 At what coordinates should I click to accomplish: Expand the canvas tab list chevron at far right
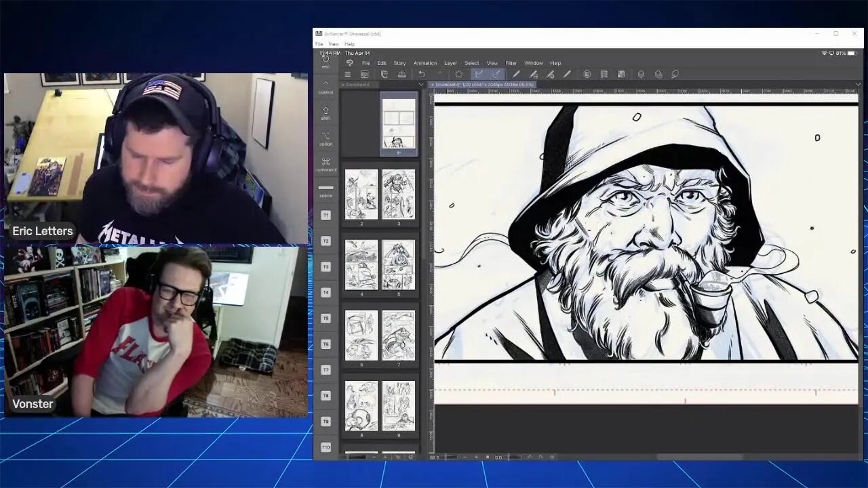click(x=858, y=85)
